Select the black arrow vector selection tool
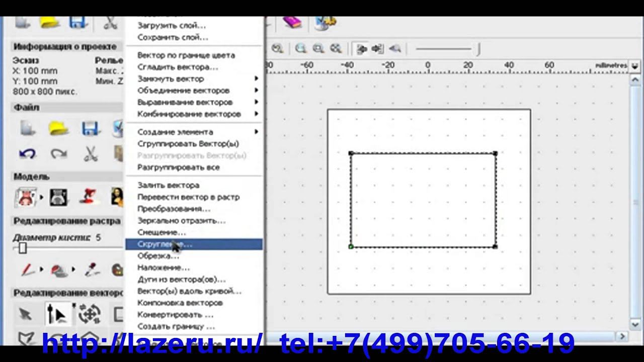The image size is (644, 362). coord(25,314)
